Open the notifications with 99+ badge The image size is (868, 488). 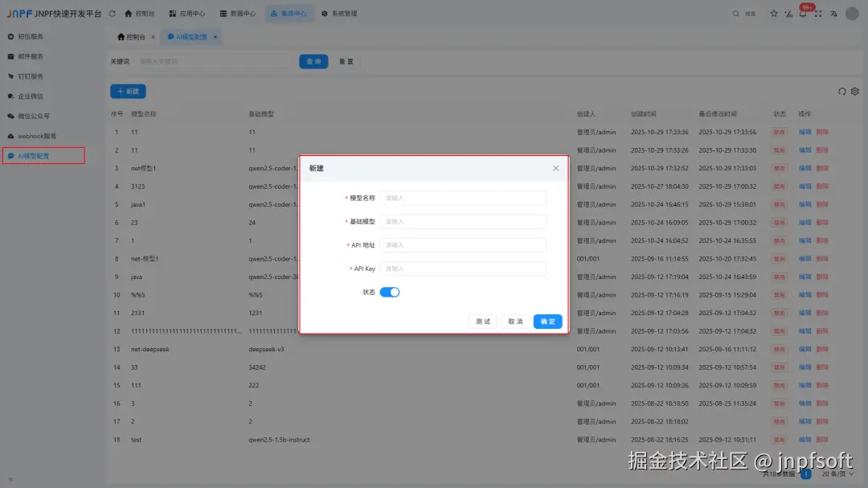click(805, 14)
